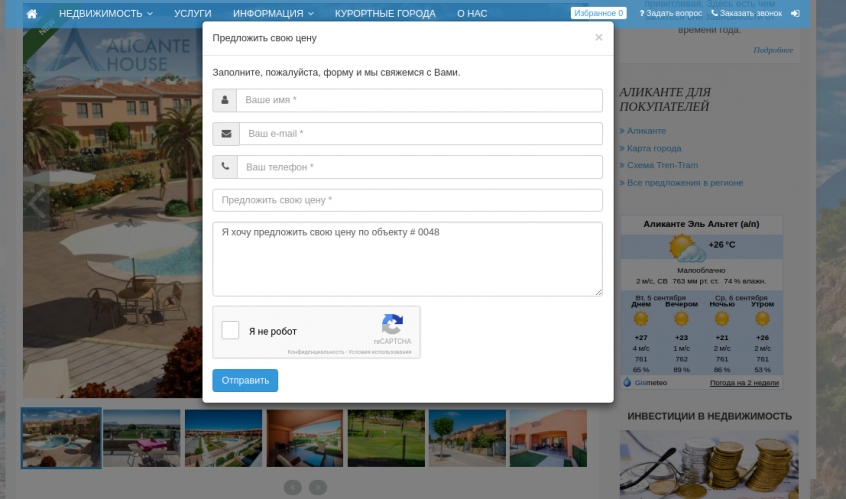Screen dimensions: 846x499
Task: Expand the НЕДВИЖИМОСТЬ dropdown menu
Action: [106, 14]
